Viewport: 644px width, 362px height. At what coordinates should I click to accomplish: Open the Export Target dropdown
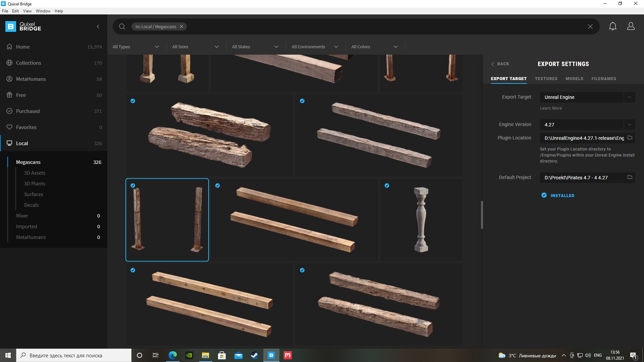point(587,97)
